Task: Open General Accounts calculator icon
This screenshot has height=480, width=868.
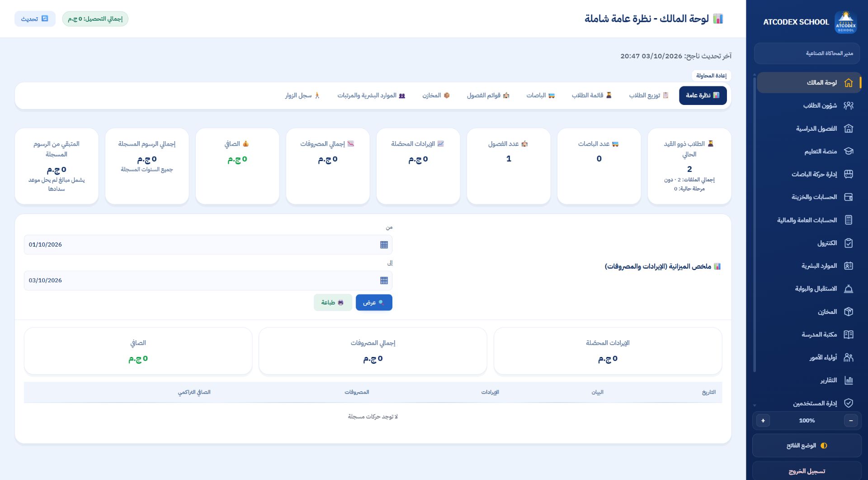Action: click(849, 220)
